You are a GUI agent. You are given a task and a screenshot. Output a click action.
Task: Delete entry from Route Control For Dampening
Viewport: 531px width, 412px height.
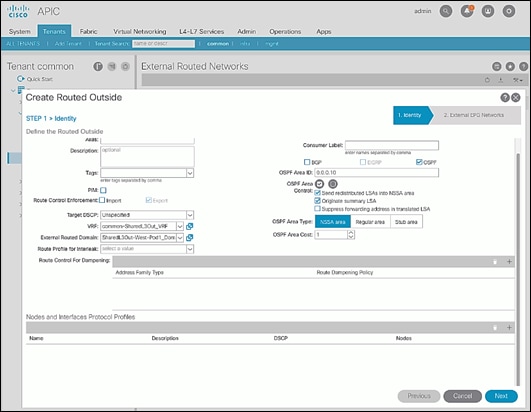click(495, 261)
